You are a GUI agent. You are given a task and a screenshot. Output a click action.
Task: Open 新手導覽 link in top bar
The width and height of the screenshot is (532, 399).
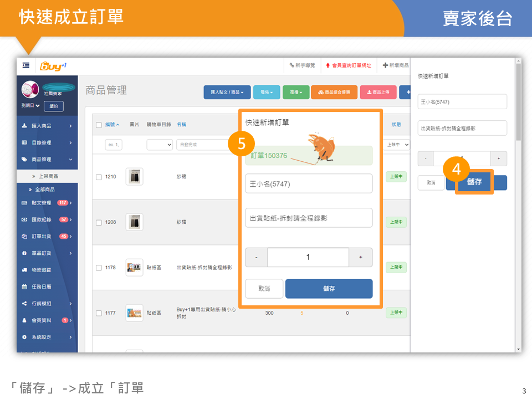coord(302,65)
